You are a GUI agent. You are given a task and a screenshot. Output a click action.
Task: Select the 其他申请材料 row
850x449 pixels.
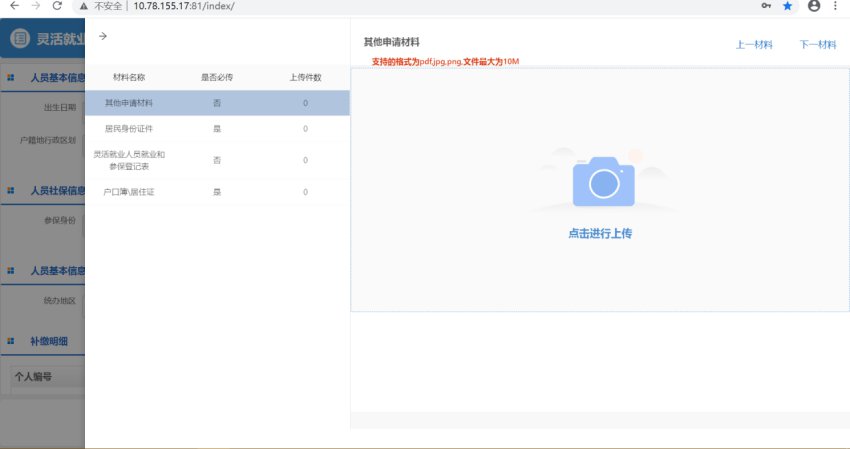128,103
